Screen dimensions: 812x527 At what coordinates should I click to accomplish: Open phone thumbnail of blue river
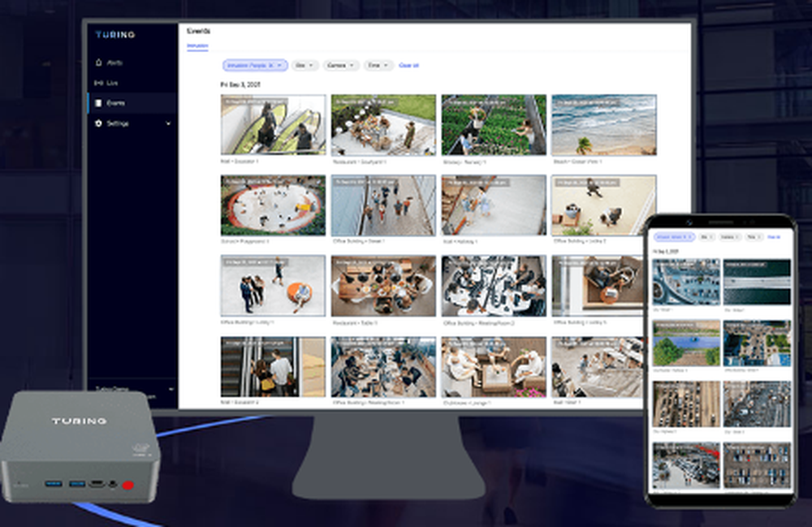tap(686, 343)
